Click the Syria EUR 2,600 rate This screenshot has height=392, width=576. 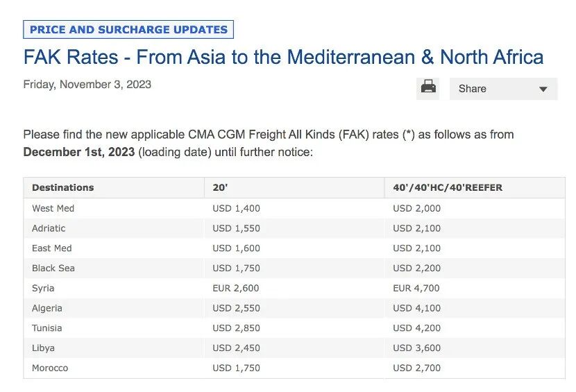[236, 288]
